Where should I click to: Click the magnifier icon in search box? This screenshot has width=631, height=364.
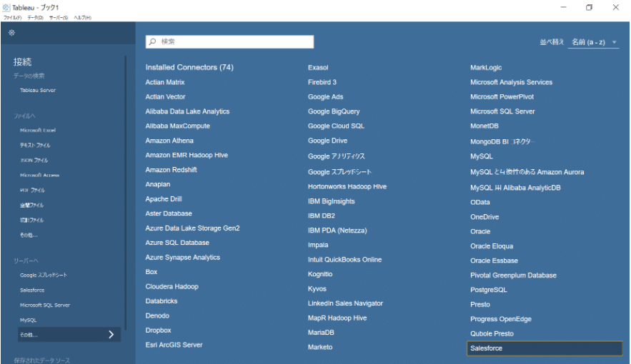tap(153, 42)
